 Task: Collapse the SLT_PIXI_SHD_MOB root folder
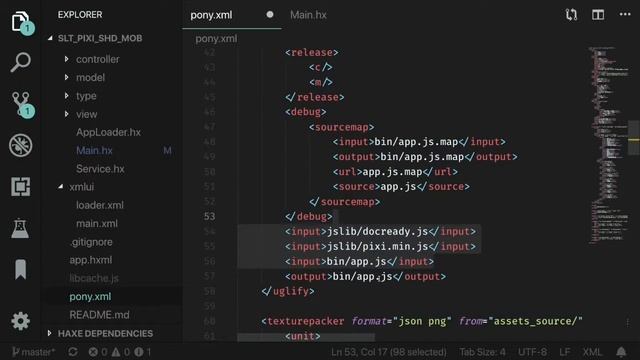tap(100, 38)
